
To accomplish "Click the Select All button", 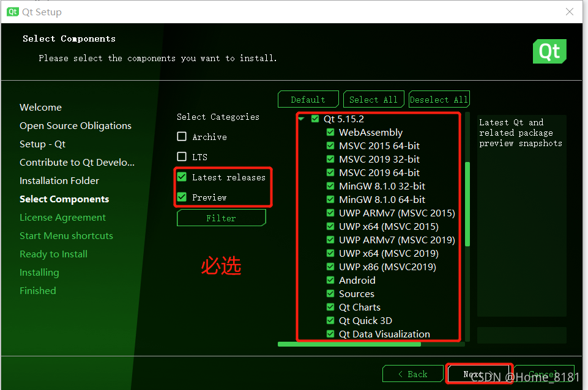I will 373,99.
